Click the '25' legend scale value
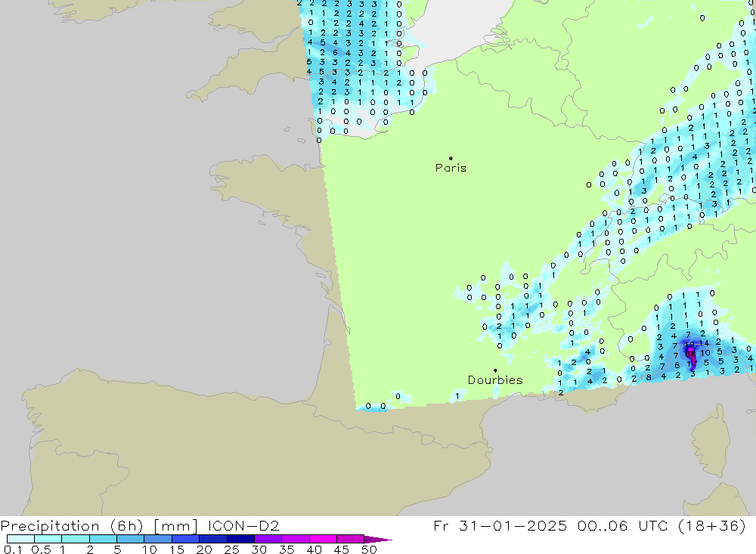756x554 pixels. pyautogui.click(x=231, y=549)
